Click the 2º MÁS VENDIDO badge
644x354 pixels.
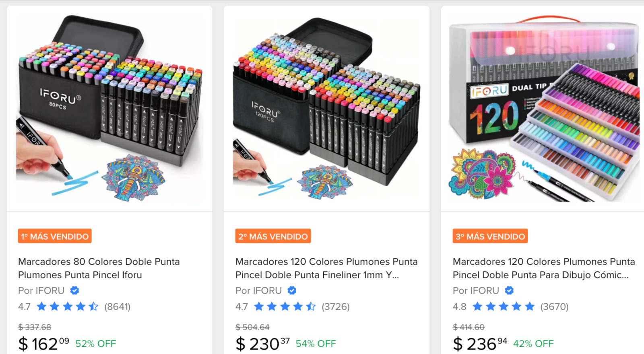273,236
